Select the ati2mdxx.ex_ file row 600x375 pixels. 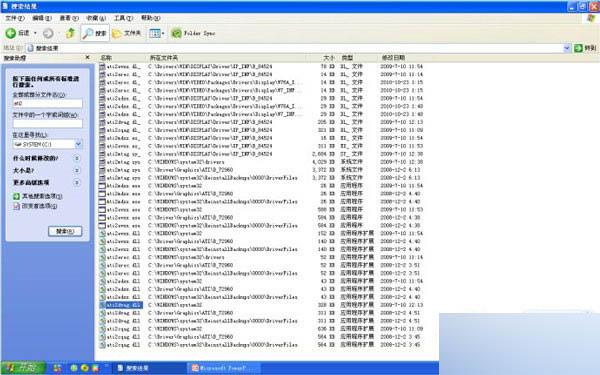pyautogui.click(x=124, y=138)
